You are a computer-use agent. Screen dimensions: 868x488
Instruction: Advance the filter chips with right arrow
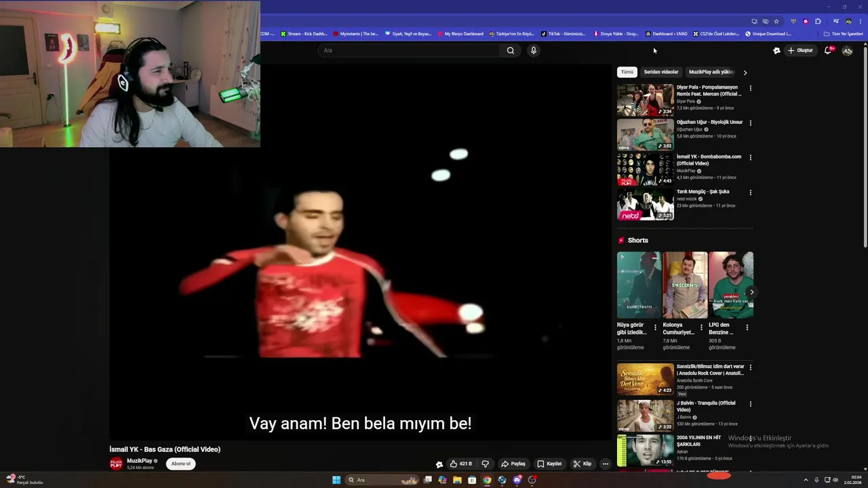(745, 73)
